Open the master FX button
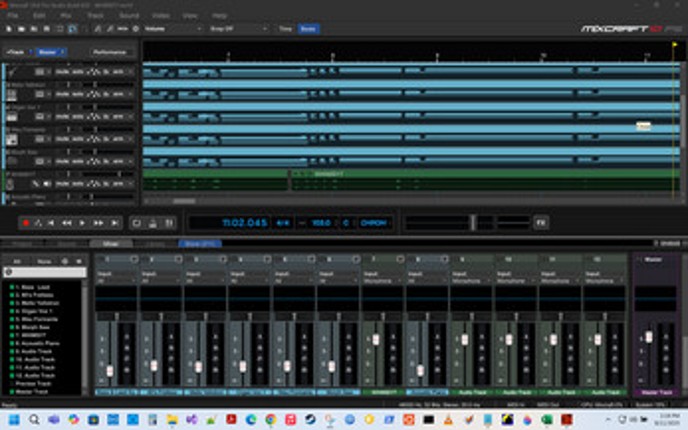 (x=541, y=222)
